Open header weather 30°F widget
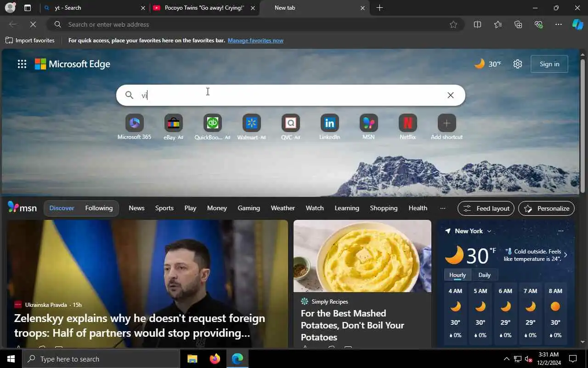 (488, 64)
